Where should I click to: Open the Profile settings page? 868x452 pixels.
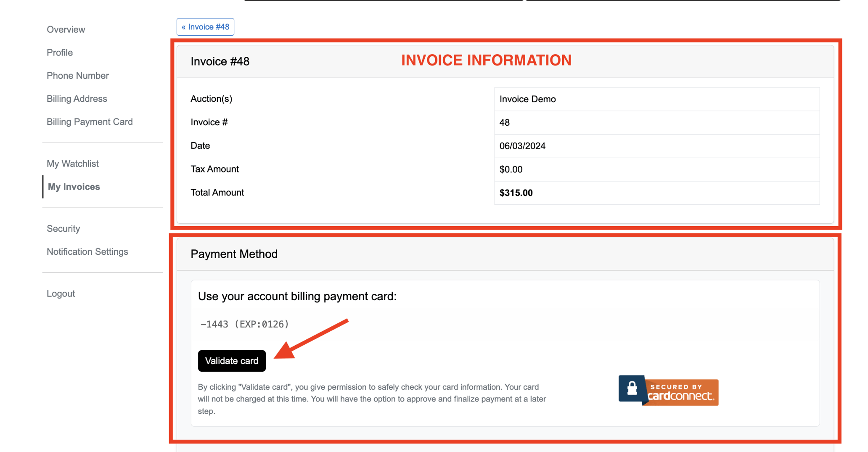pos(59,52)
